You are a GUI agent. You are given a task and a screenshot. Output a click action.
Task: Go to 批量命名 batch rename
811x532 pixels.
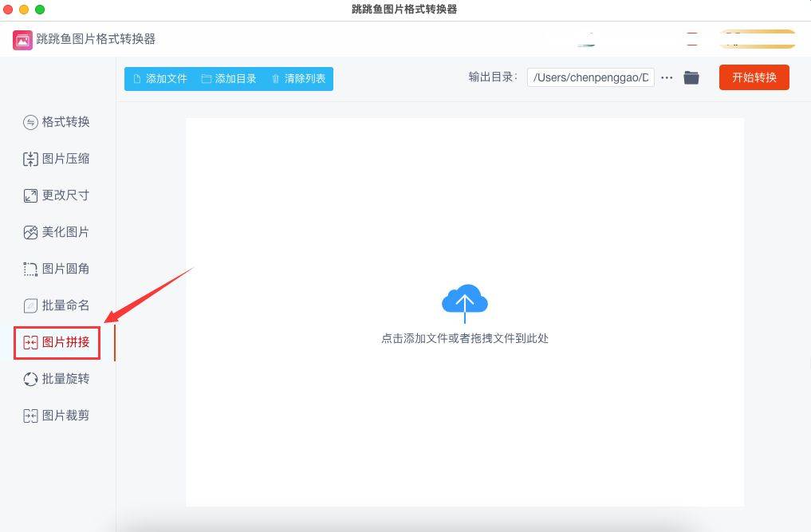(57, 305)
